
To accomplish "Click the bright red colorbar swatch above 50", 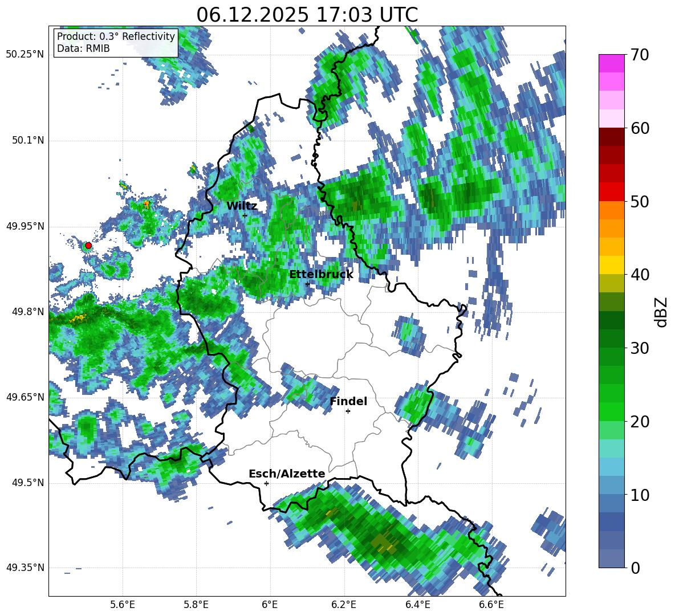I will [x=611, y=192].
